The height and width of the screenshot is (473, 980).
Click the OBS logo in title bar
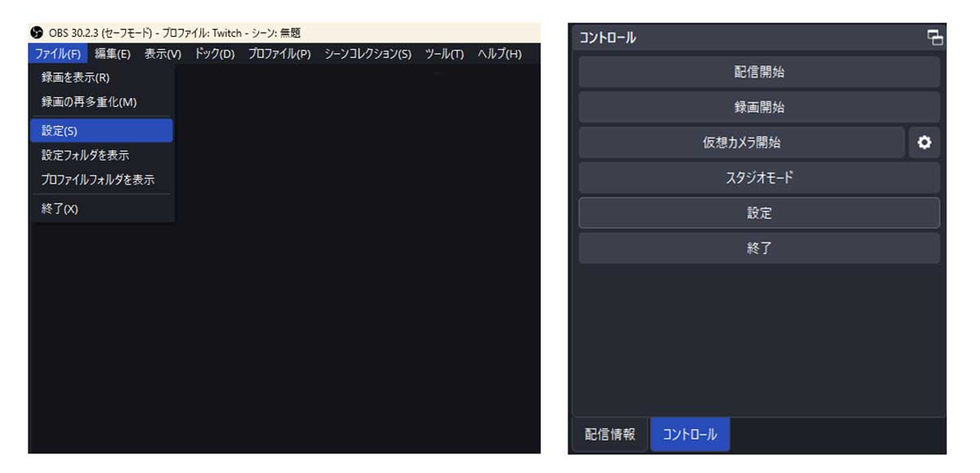37,33
